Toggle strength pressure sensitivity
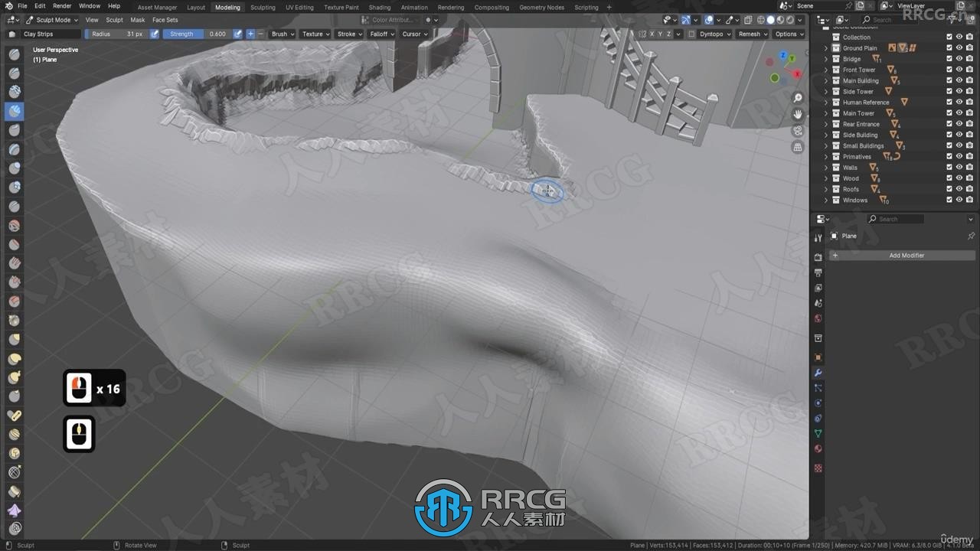980x551 pixels. click(x=237, y=34)
